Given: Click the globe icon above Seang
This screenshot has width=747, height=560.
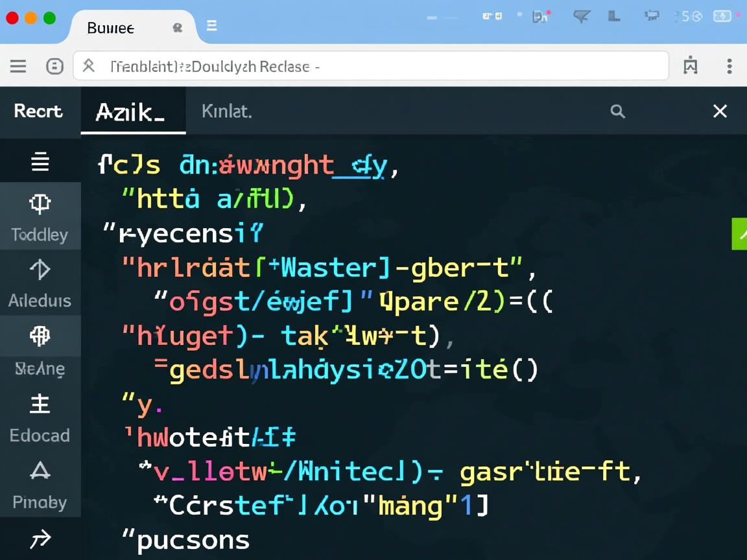Looking at the screenshot, I should (x=40, y=336).
